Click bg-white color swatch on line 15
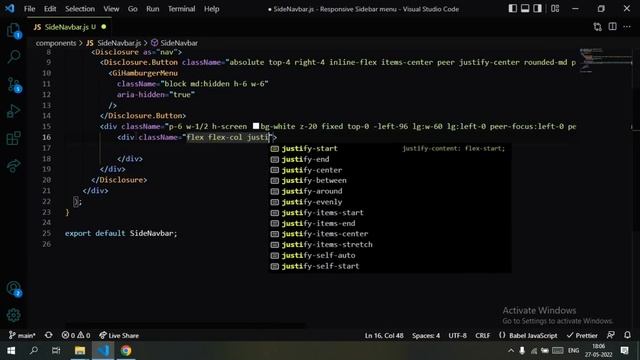Viewport: 640px width, 360px height. (x=256, y=126)
